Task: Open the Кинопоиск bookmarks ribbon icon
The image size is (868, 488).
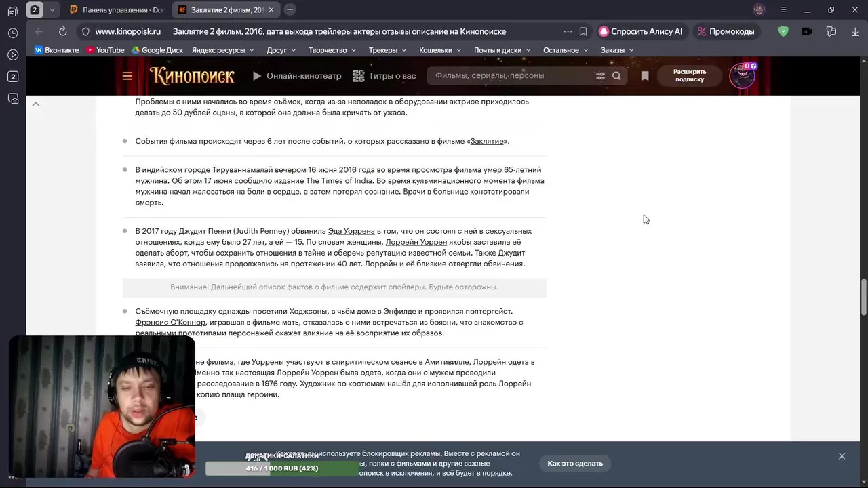Action: click(x=645, y=76)
